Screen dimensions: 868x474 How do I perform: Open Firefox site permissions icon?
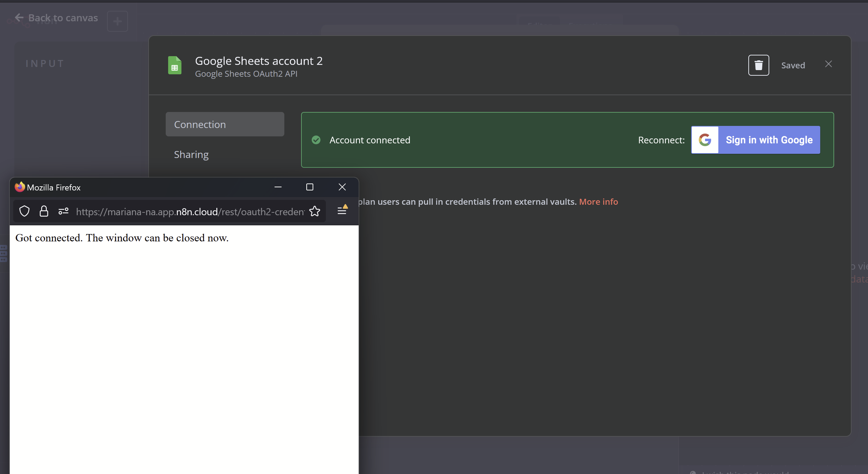click(63, 211)
